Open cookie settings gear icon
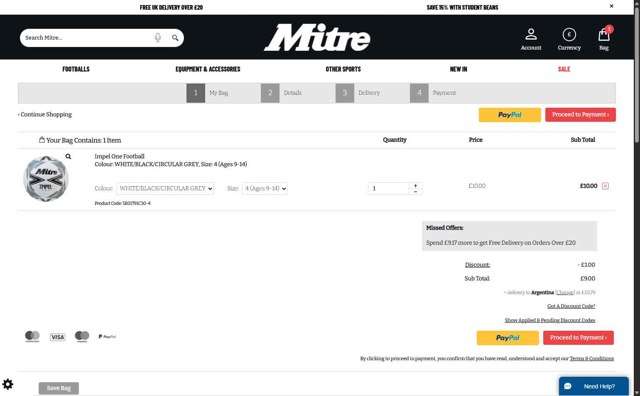Screen dimensions: 640x396 [8, 384]
